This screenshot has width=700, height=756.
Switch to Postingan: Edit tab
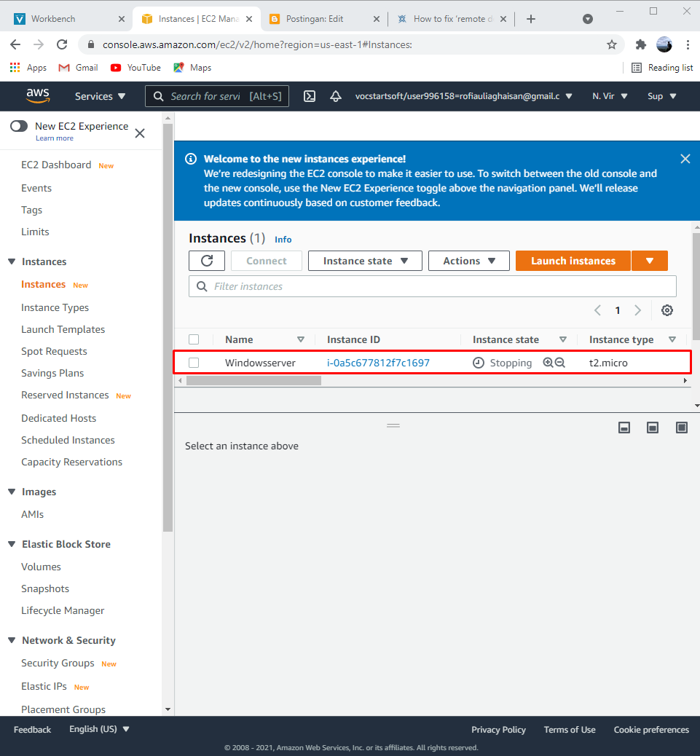pos(324,19)
